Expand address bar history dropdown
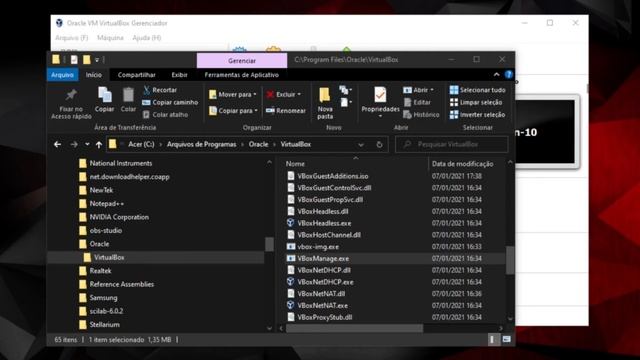The width and height of the screenshot is (640, 360). point(360,144)
